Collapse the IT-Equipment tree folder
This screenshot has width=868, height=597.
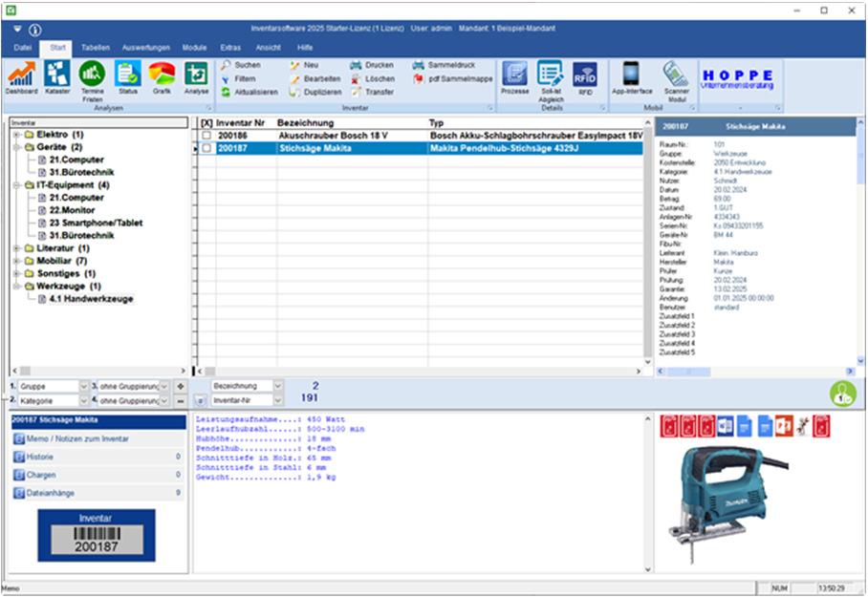click(17, 184)
